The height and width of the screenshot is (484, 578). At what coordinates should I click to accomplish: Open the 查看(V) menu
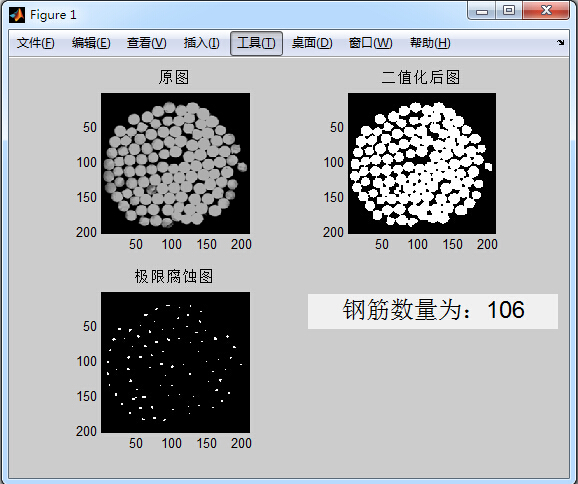pyautogui.click(x=146, y=43)
